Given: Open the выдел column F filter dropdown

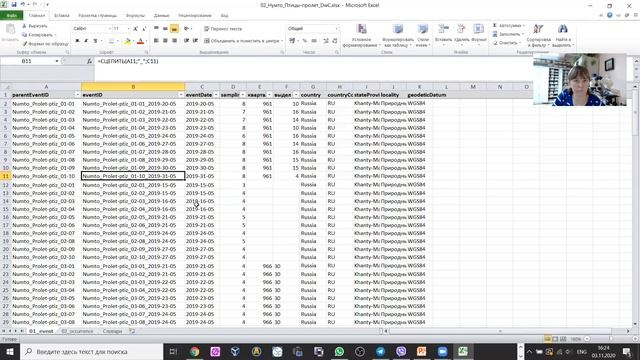Looking at the screenshot, I should pyautogui.click(x=296, y=95).
